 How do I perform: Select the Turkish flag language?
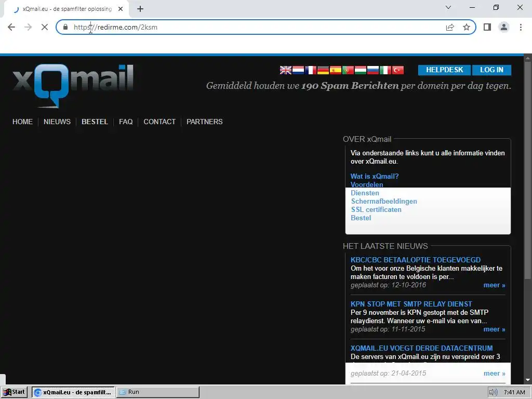coord(398,70)
